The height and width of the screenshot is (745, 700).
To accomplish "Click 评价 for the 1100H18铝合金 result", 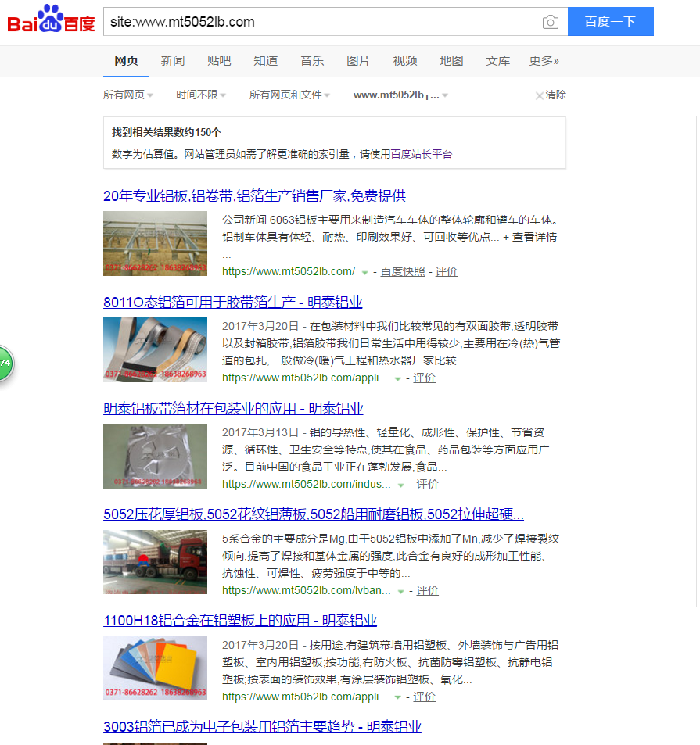I will click(x=425, y=697).
